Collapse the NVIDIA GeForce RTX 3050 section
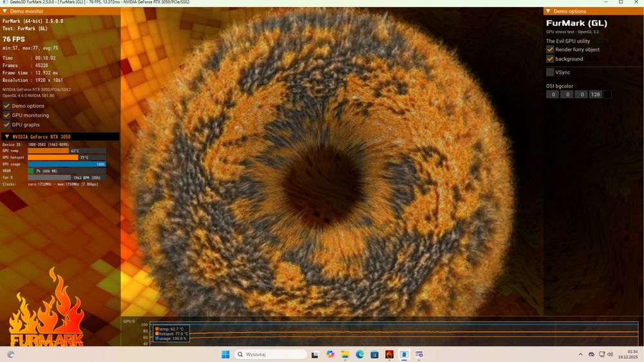 (7, 137)
